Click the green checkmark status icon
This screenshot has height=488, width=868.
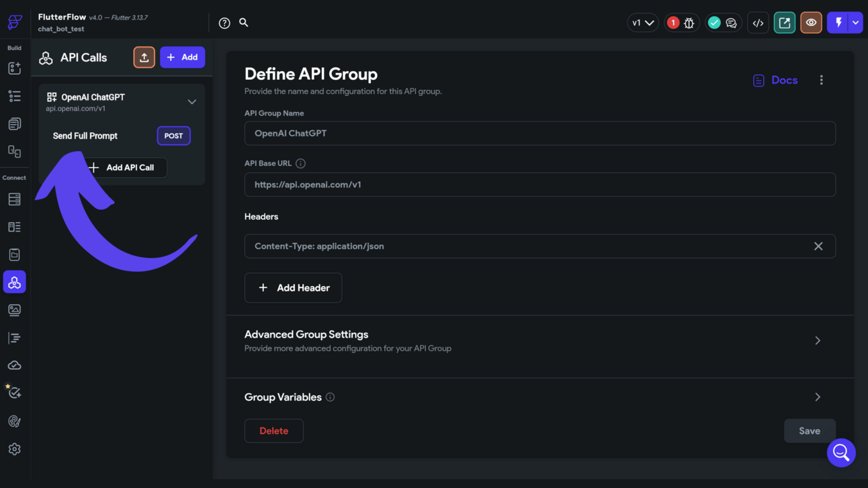714,23
